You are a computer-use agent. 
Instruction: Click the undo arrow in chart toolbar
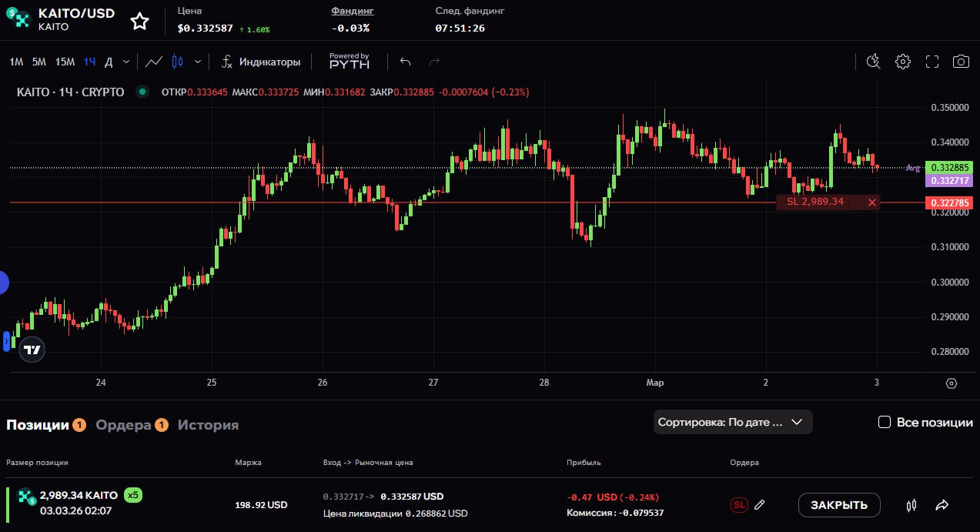(x=406, y=62)
